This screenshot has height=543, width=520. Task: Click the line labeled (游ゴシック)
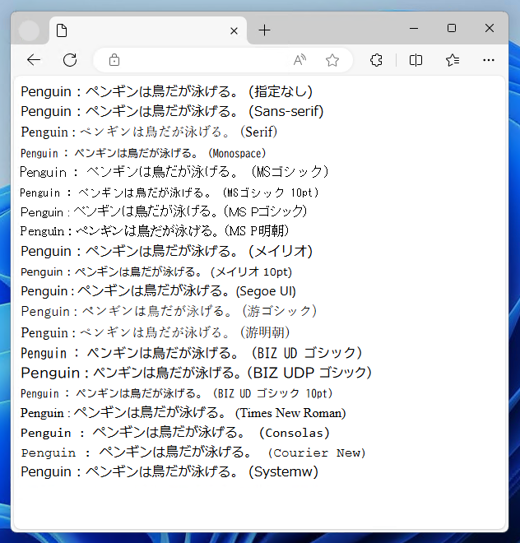(169, 311)
